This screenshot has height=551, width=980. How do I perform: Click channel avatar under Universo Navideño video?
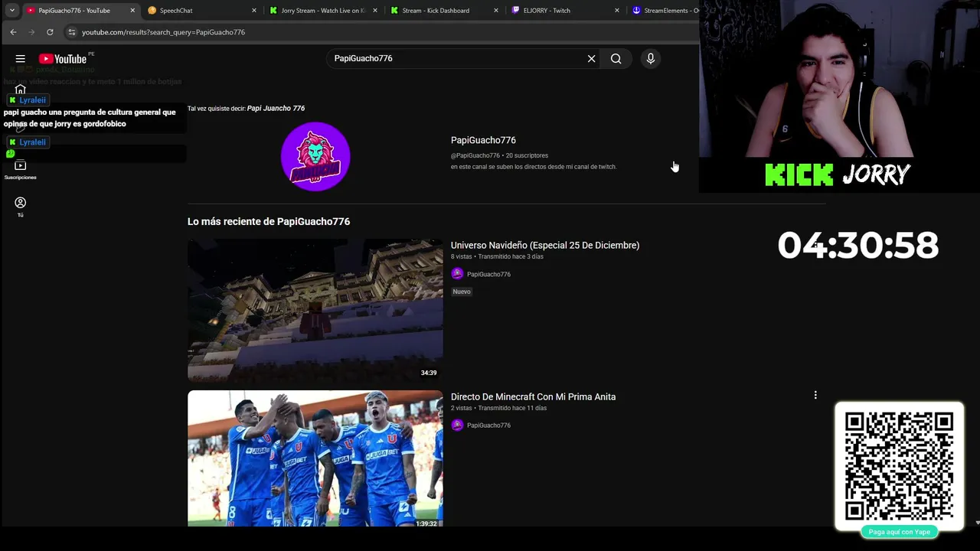click(x=457, y=274)
